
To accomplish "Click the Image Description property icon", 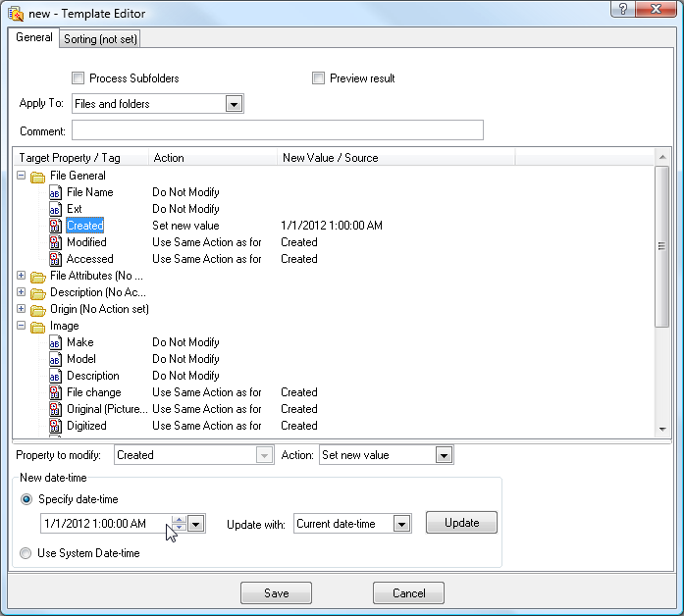I will click(x=55, y=376).
